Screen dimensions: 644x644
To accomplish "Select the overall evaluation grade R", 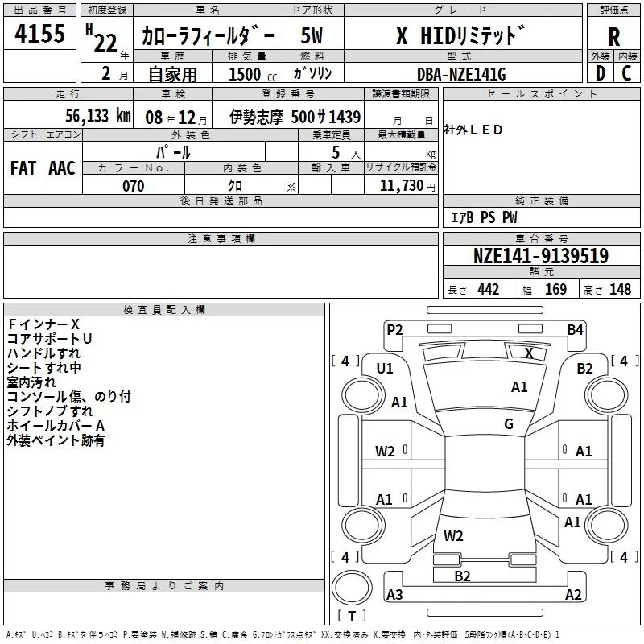I will coord(613,35).
